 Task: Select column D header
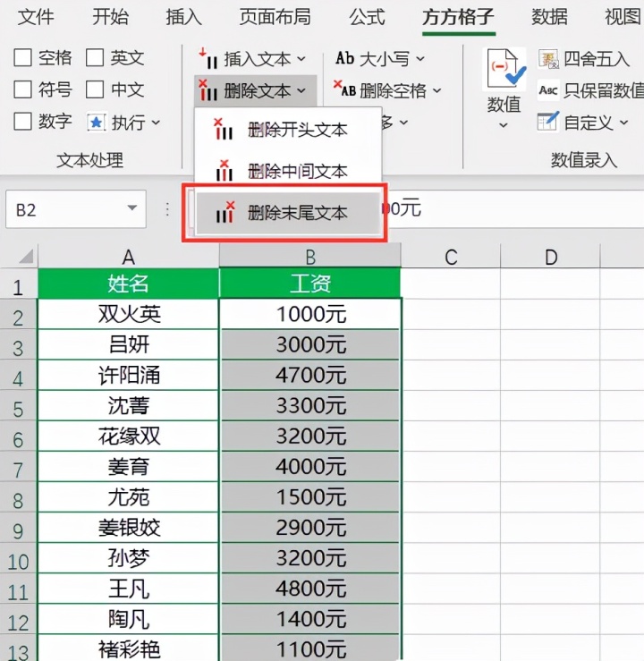tap(550, 257)
